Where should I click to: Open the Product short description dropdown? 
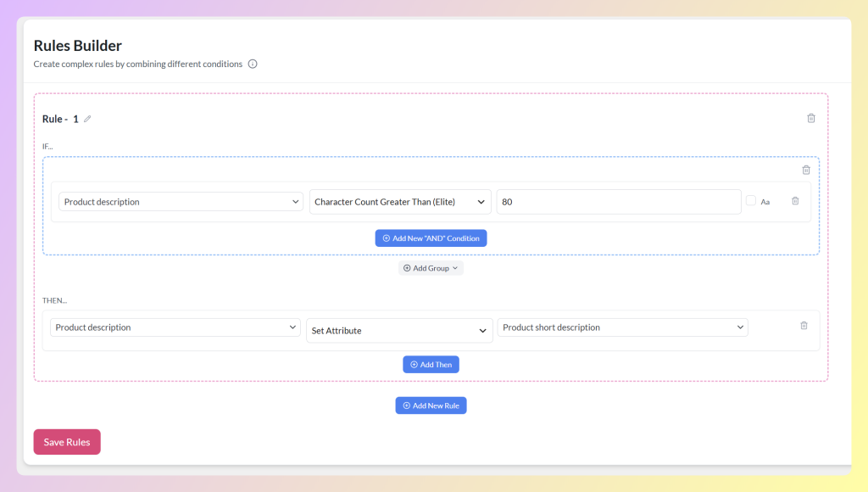click(622, 327)
